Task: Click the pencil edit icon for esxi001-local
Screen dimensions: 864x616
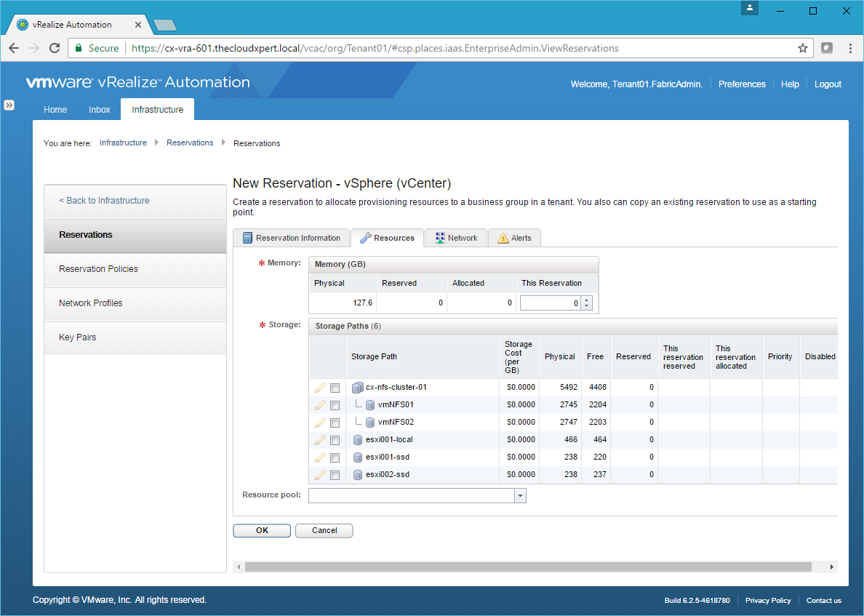Action: pyautogui.click(x=320, y=440)
